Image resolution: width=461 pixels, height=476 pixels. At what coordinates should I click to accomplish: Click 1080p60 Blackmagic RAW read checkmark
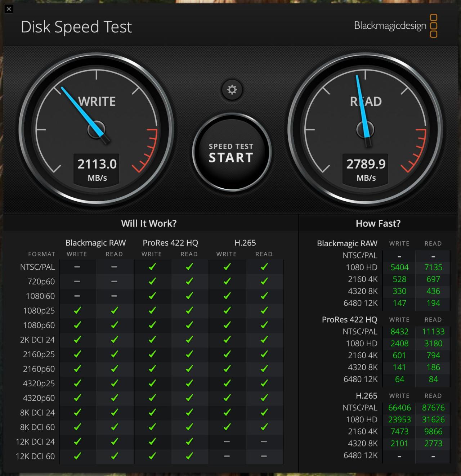pos(115,325)
